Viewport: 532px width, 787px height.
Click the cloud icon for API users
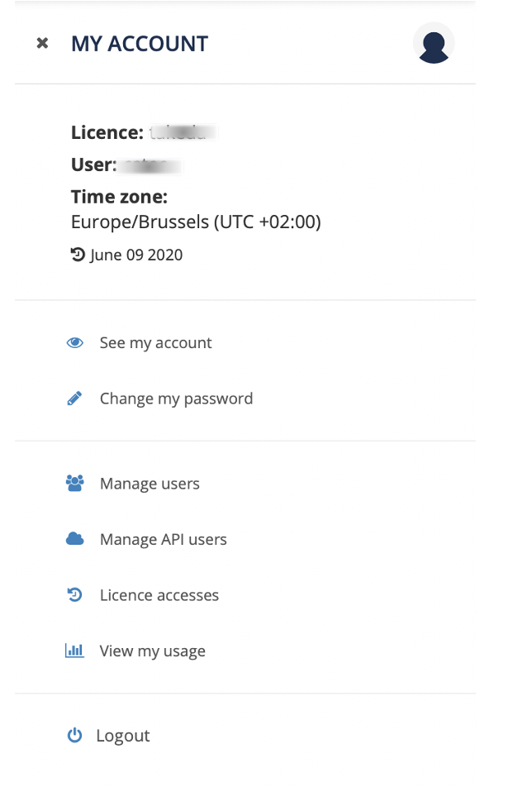[x=75, y=539]
